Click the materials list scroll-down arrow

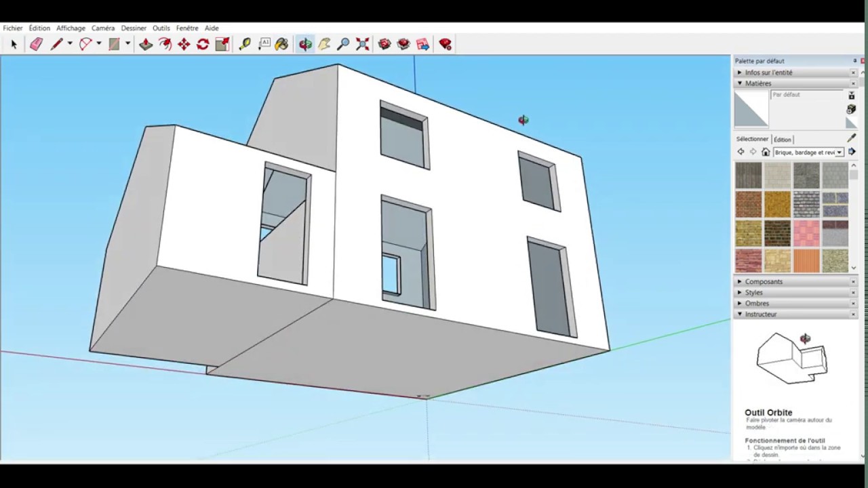pos(854,268)
